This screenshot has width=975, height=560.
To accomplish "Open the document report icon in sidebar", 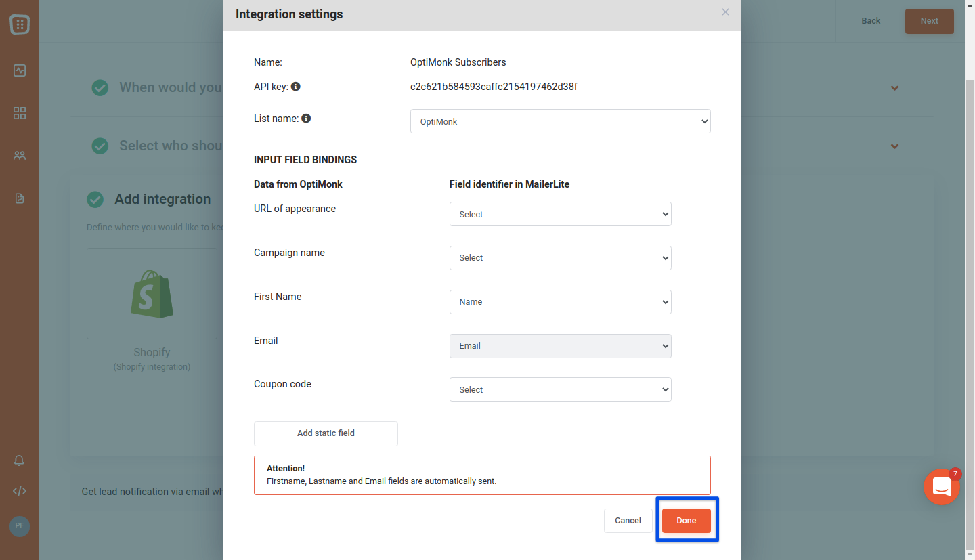I will pos(20,198).
